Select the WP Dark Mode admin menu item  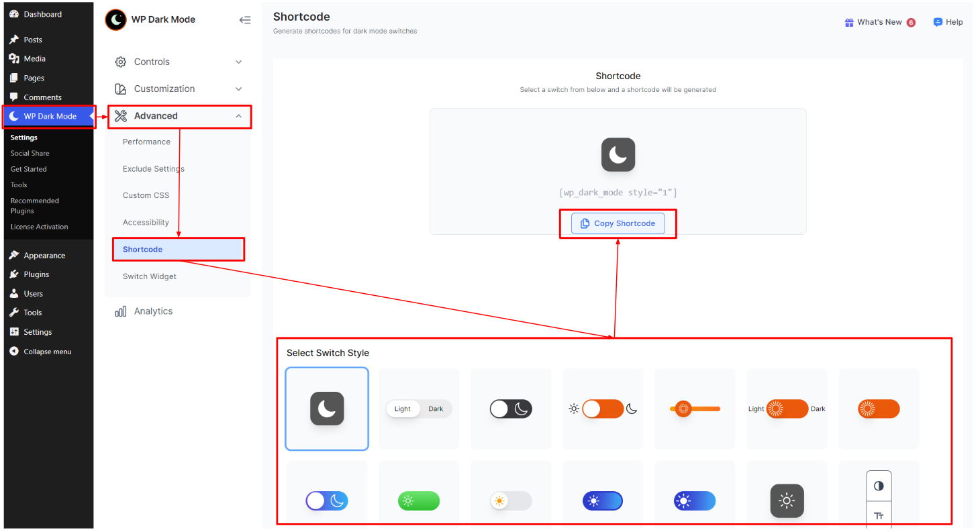(x=48, y=116)
